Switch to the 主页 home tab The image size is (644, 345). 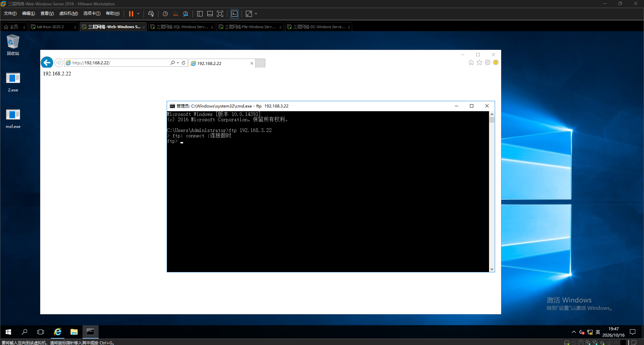tap(14, 27)
